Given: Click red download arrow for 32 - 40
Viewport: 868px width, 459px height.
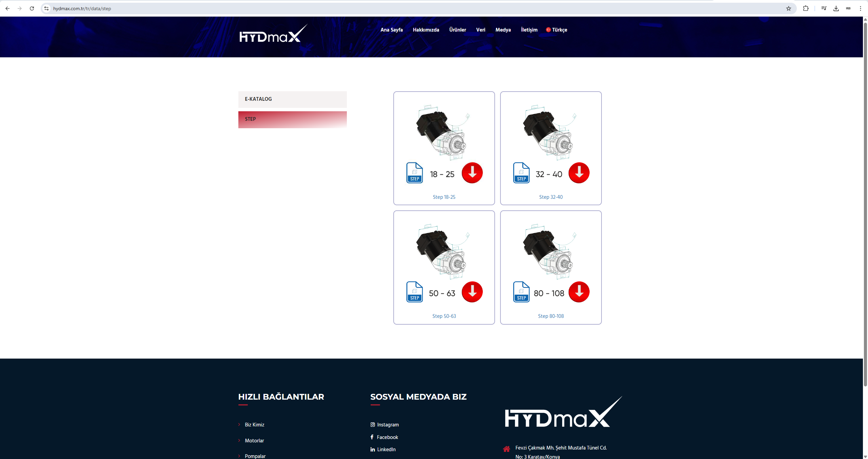Looking at the screenshot, I should coord(579,173).
